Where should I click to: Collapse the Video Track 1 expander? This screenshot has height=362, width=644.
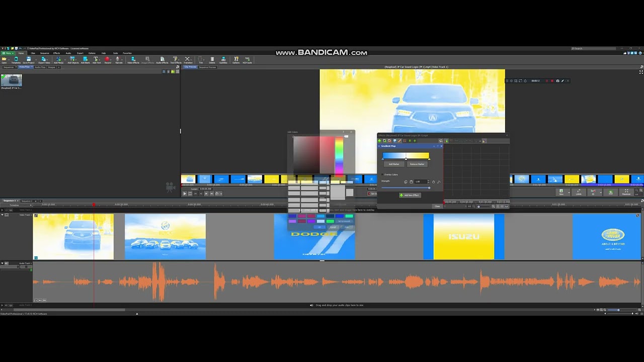tap(2, 215)
